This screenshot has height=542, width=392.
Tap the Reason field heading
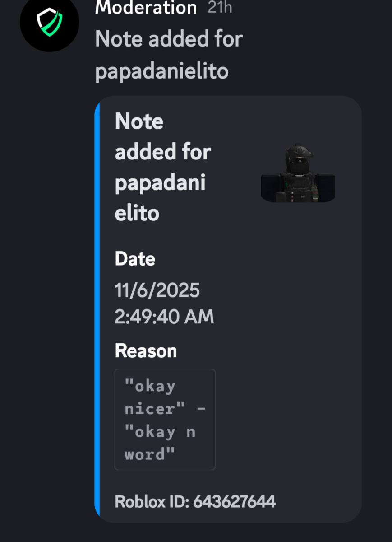[146, 351]
